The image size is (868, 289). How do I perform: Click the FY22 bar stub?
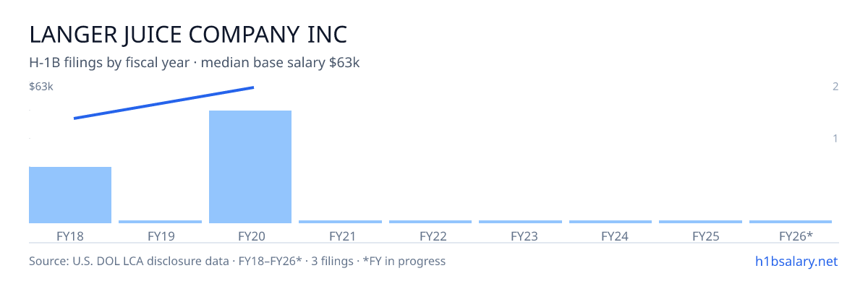pyautogui.click(x=430, y=222)
